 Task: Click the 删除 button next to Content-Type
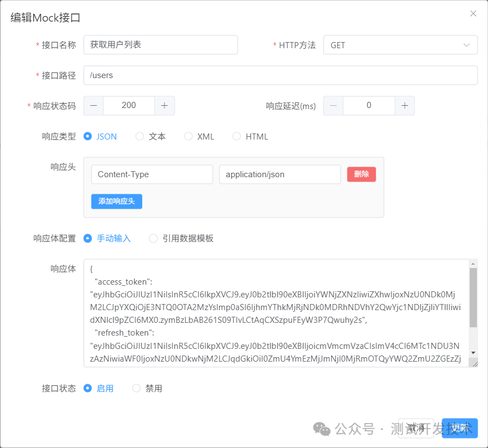tap(361, 174)
